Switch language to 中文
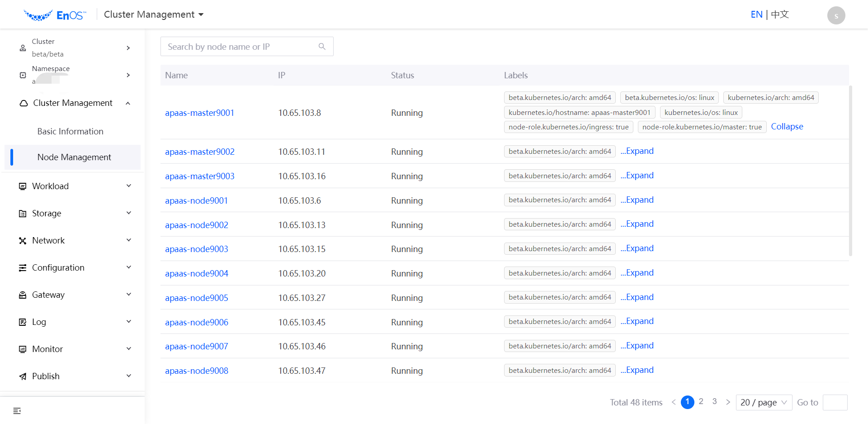Viewport: 868px width, 424px height. [x=779, y=14]
